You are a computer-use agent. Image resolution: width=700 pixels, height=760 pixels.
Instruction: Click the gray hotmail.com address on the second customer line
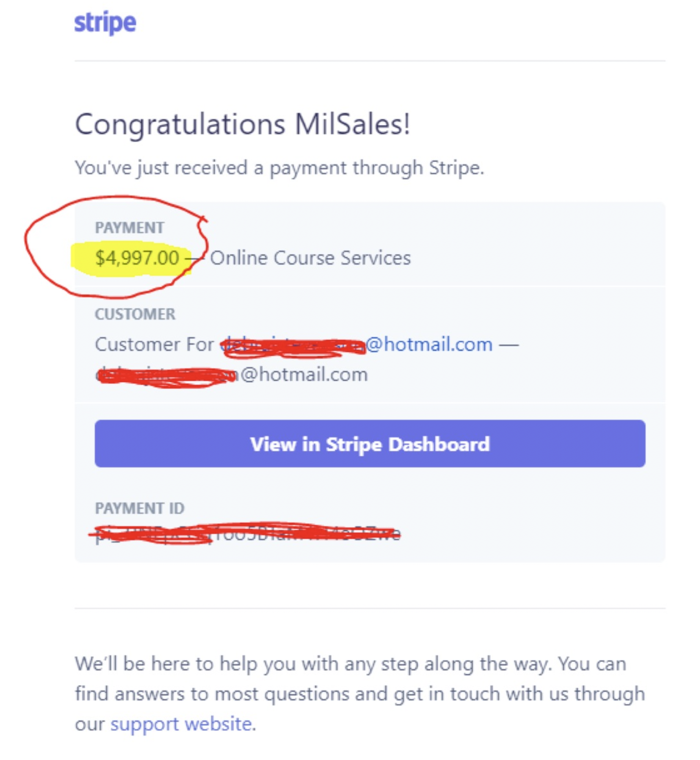[232, 374]
